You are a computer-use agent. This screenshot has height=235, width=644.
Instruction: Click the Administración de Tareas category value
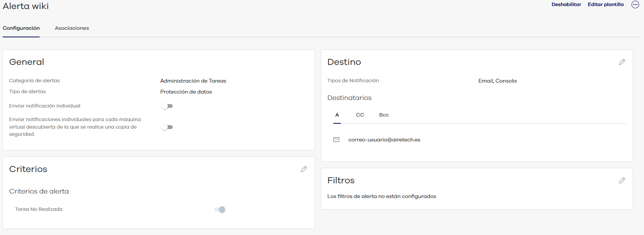[193, 81]
